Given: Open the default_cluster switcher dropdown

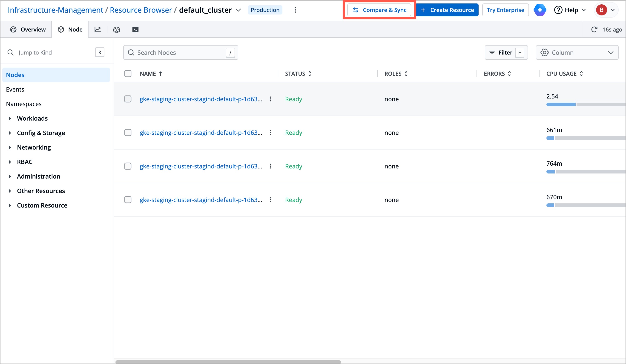Looking at the screenshot, I should coord(238,10).
